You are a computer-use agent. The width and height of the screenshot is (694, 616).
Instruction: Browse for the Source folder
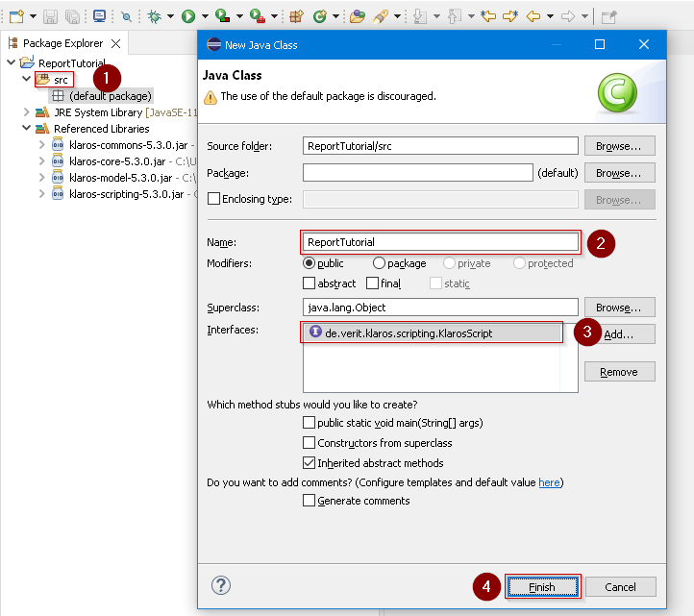pyautogui.click(x=619, y=146)
